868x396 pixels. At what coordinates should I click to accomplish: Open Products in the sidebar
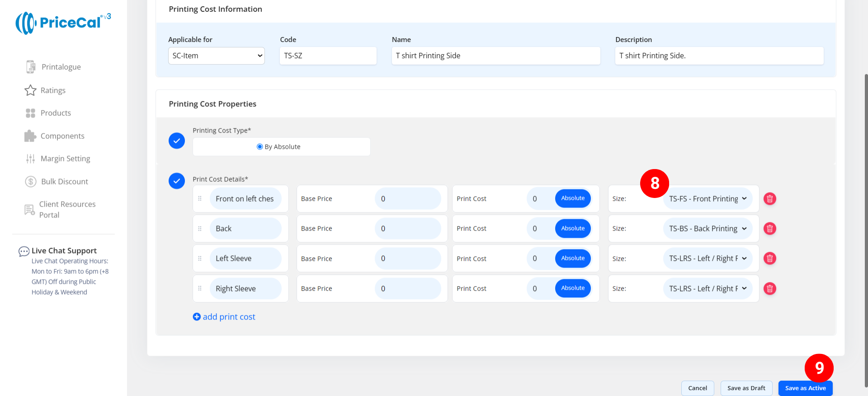56,113
